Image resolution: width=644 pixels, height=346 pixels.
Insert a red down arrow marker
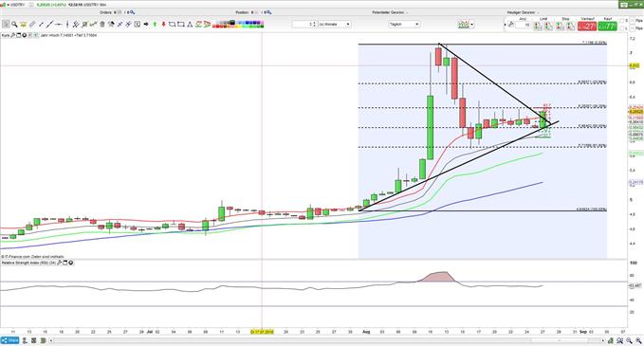pos(163,25)
